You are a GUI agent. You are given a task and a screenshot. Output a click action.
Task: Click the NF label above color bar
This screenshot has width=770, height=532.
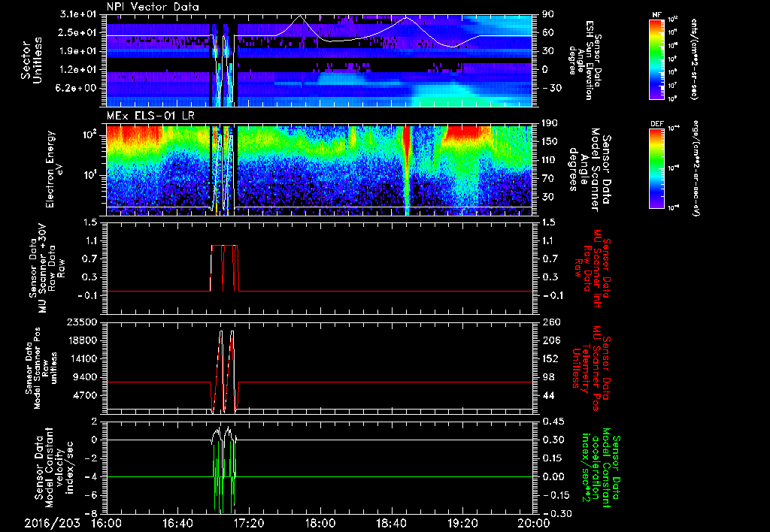coord(656,15)
